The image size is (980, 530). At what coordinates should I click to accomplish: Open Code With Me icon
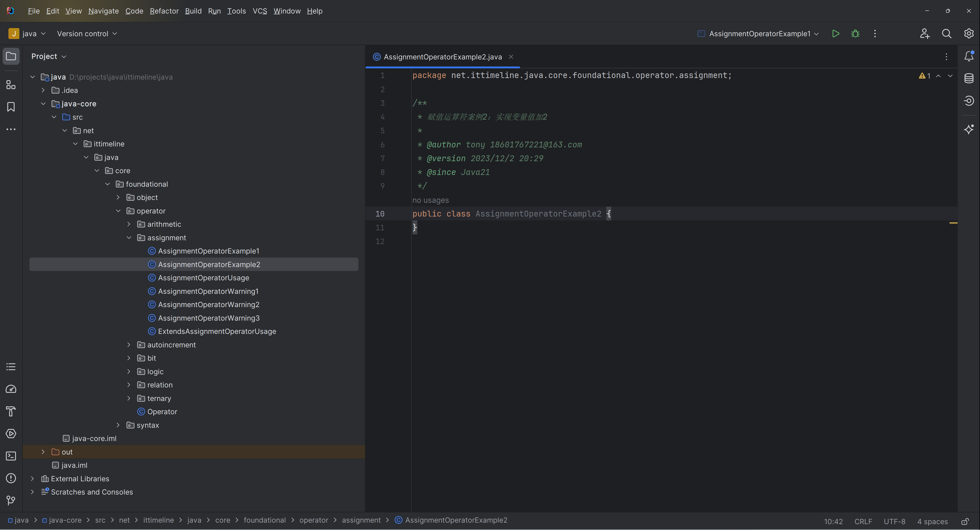[925, 33]
